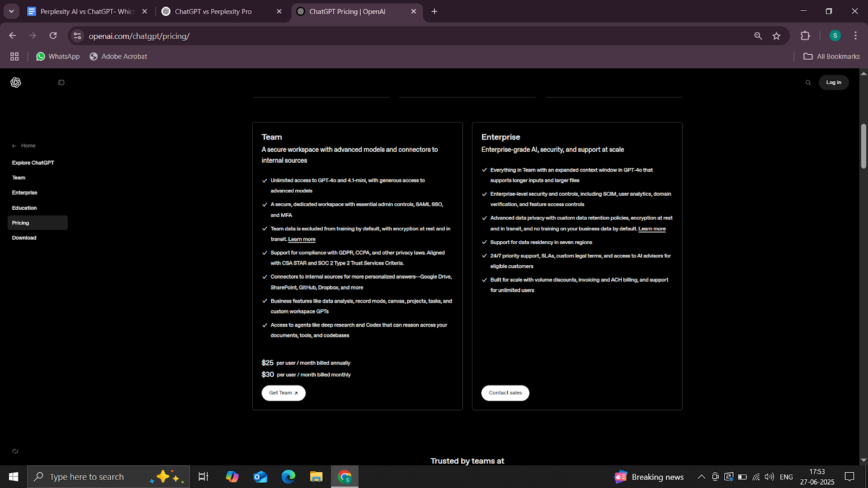
Task: Open the tab search dropdown arrow
Action: click(11, 11)
